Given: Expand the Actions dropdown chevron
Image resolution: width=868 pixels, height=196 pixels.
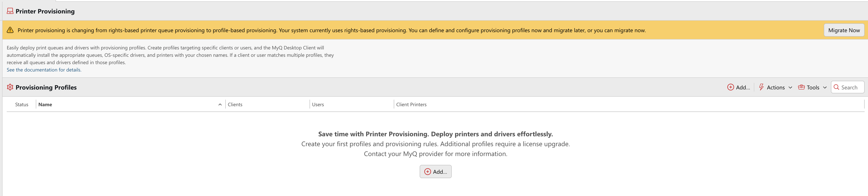Looking at the screenshot, I should tap(790, 88).
